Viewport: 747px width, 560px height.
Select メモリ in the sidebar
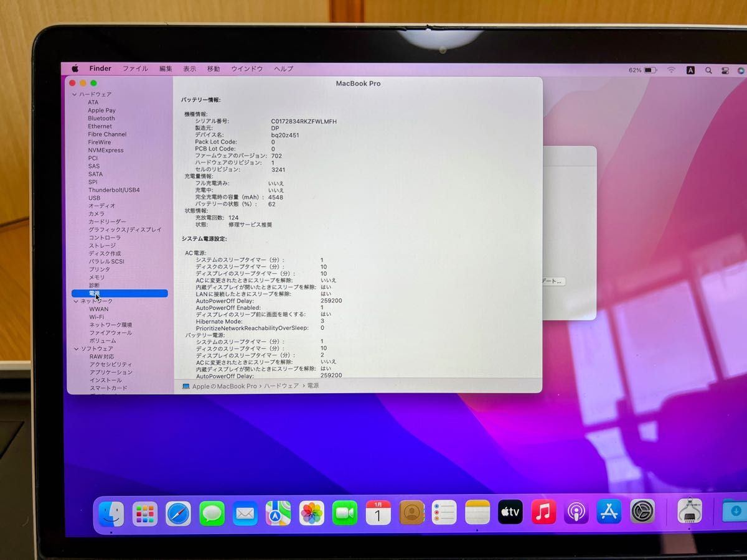(96, 278)
